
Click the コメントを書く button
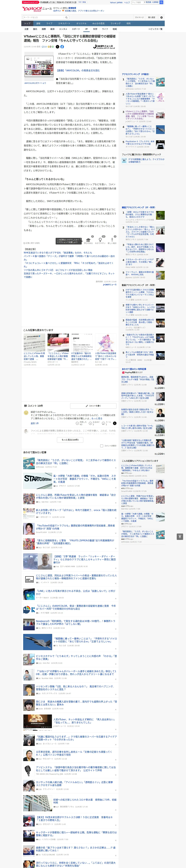(x=93, y=406)
